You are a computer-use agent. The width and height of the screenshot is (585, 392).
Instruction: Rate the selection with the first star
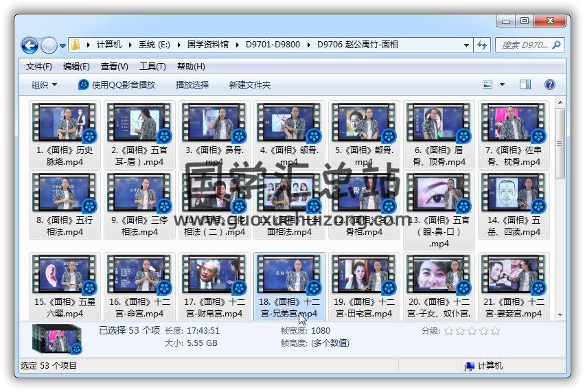(449, 330)
